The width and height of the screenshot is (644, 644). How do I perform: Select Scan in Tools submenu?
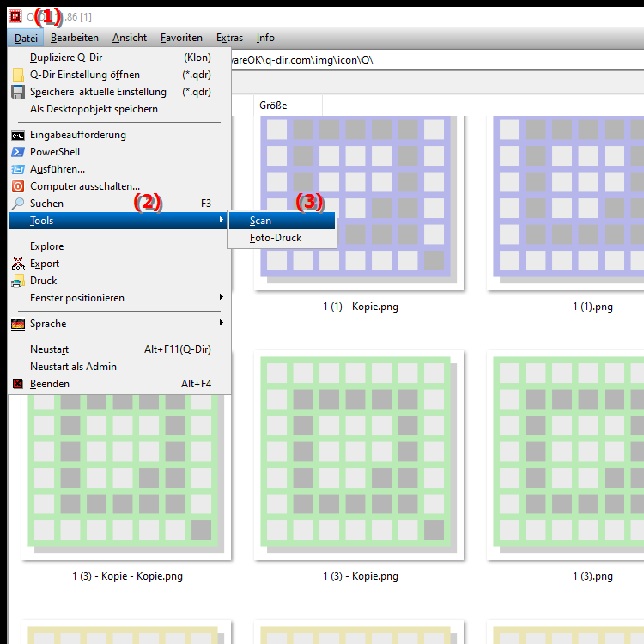pos(282,221)
